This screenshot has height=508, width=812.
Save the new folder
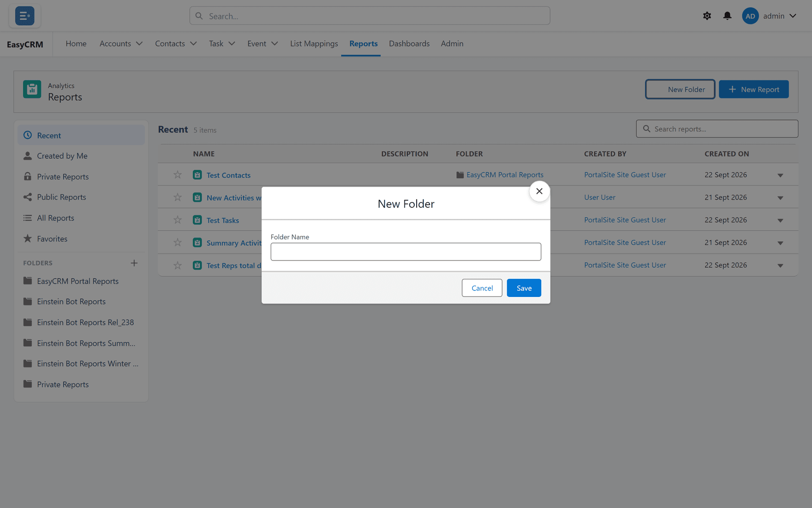(x=524, y=288)
